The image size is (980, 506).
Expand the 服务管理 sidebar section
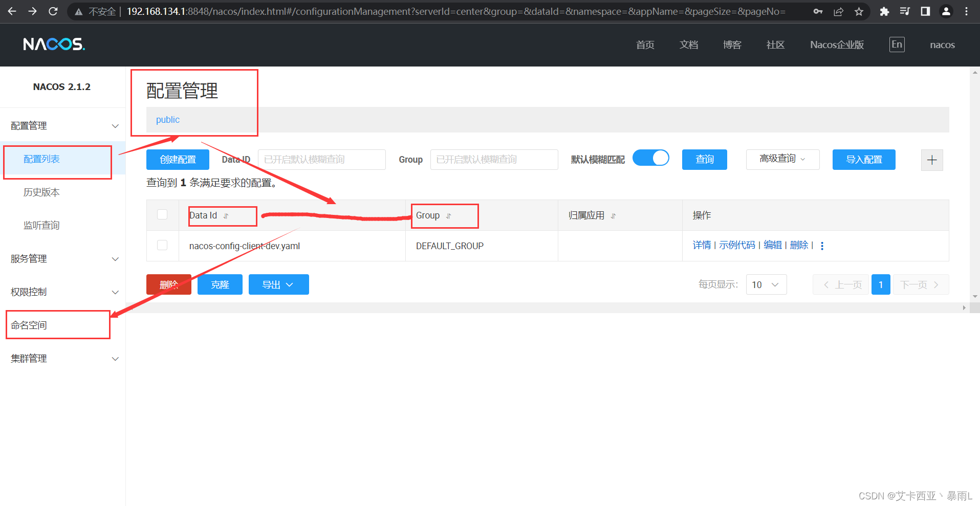point(115,259)
